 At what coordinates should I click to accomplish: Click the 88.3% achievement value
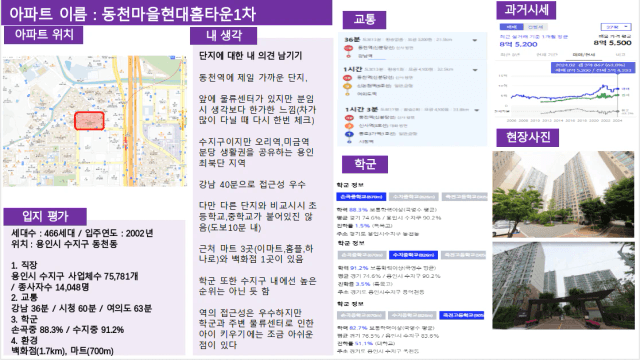tap(358, 210)
